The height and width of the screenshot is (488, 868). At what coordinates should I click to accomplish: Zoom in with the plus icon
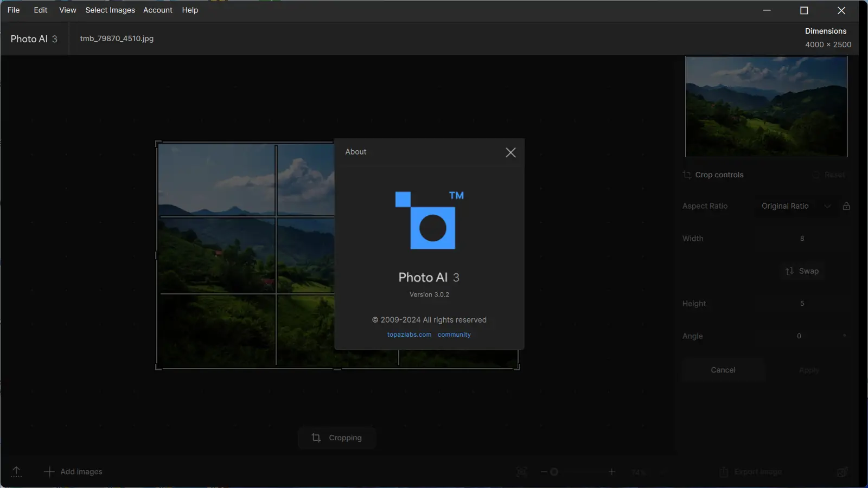(x=612, y=472)
